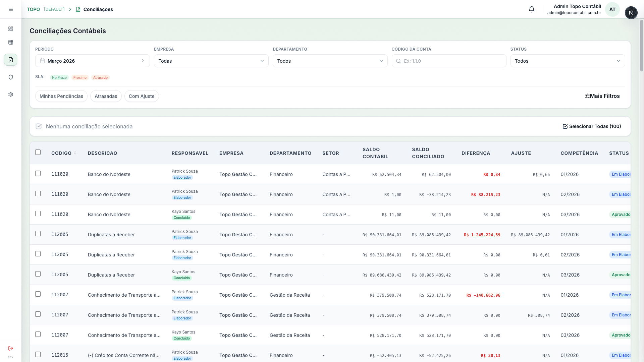Click Mais Filtros button
The image size is (644, 362).
(602, 96)
